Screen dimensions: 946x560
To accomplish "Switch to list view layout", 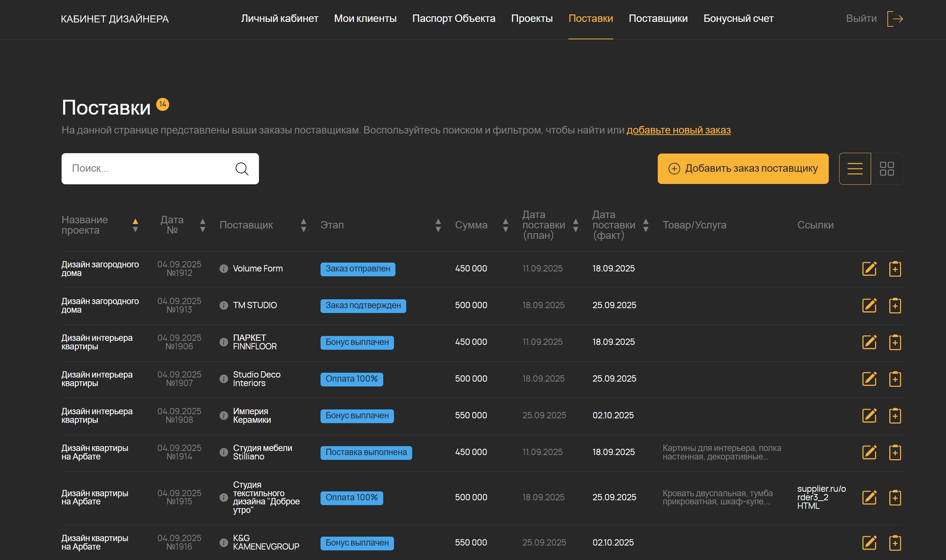I will point(855,169).
